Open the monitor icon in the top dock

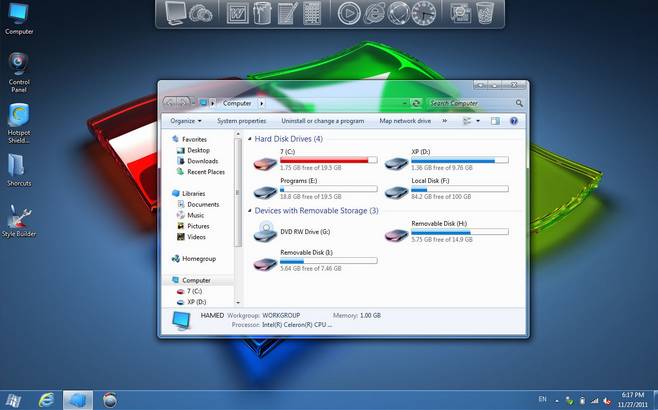click(175, 13)
